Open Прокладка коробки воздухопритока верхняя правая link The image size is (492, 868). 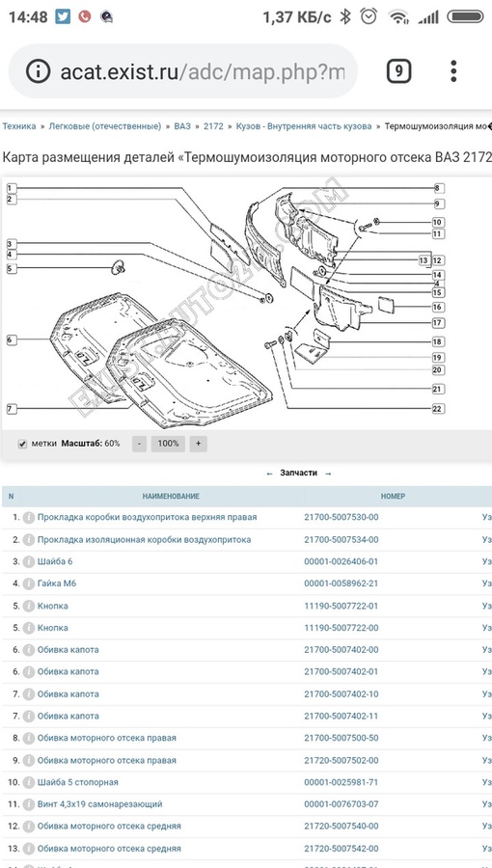[x=148, y=517]
